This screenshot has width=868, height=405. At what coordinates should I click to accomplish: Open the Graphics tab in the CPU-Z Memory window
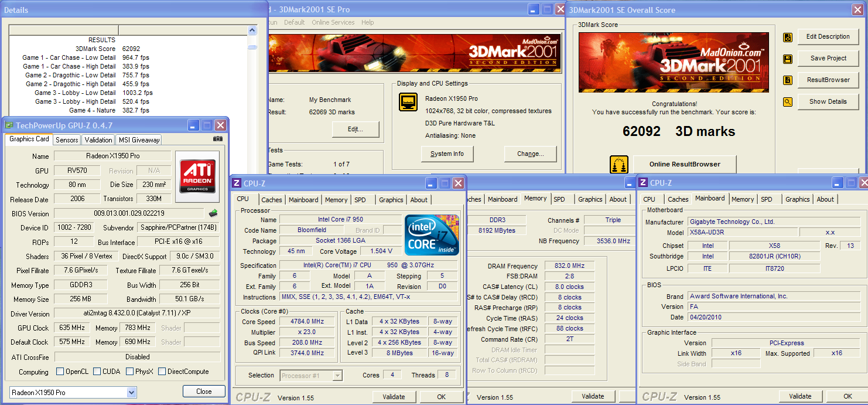point(590,199)
